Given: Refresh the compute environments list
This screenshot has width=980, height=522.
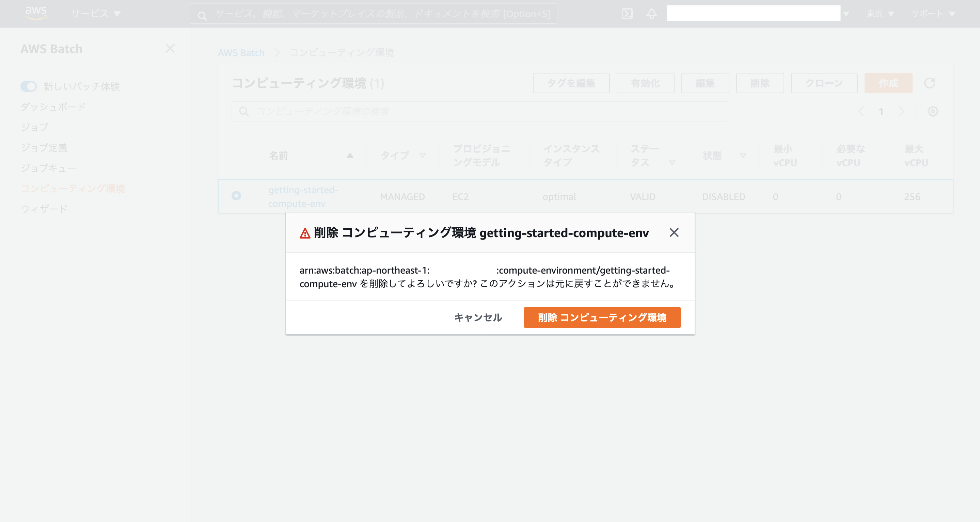Looking at the screenshot, I should click(929, 83).
